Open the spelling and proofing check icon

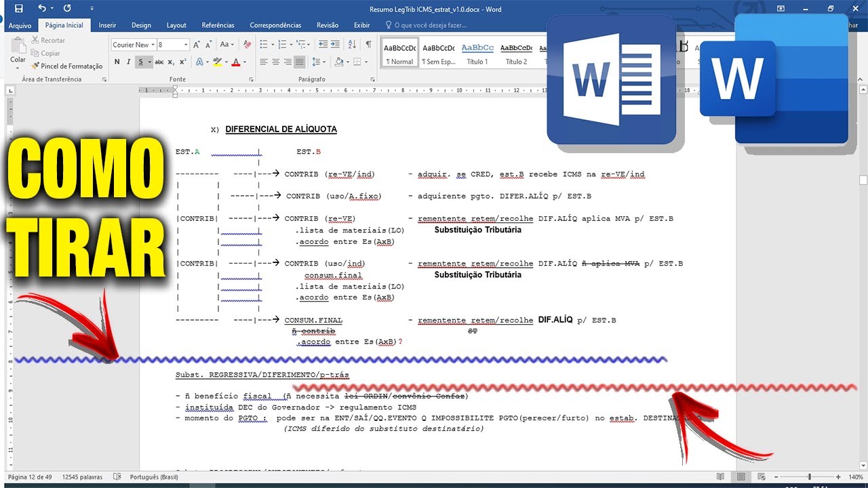[x=117, y=477]
